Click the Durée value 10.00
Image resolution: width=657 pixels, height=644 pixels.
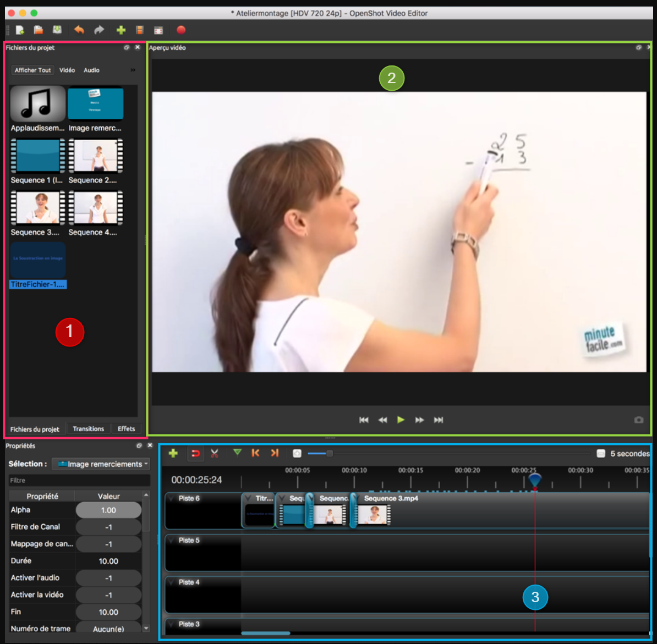coord(108,561)
